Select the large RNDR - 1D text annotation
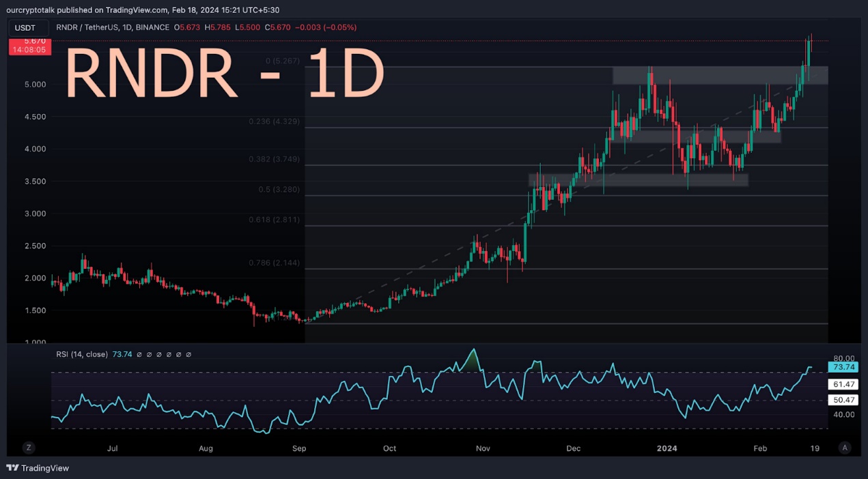The height and width of the screenshot is (479, 868). click(x=224, y=75)
